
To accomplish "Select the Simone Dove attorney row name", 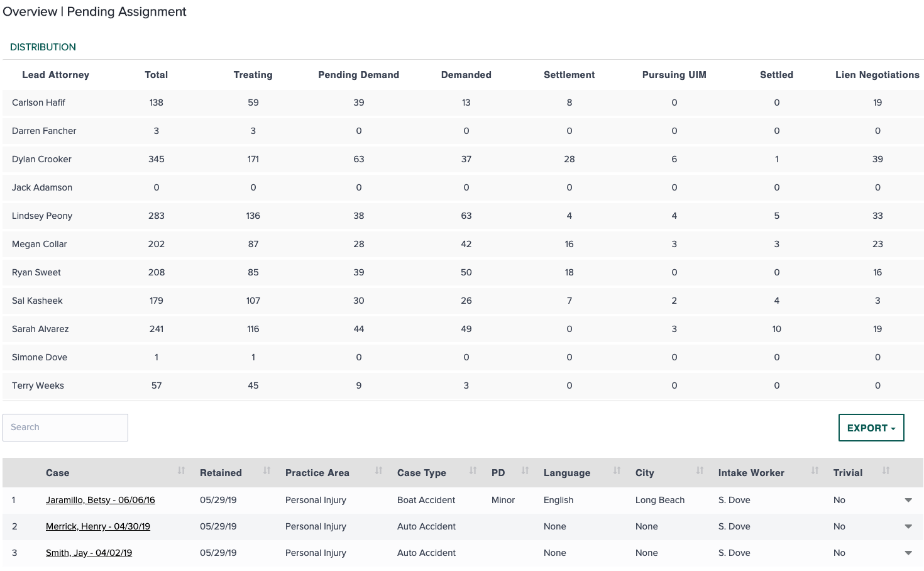I will click(40, 357).
